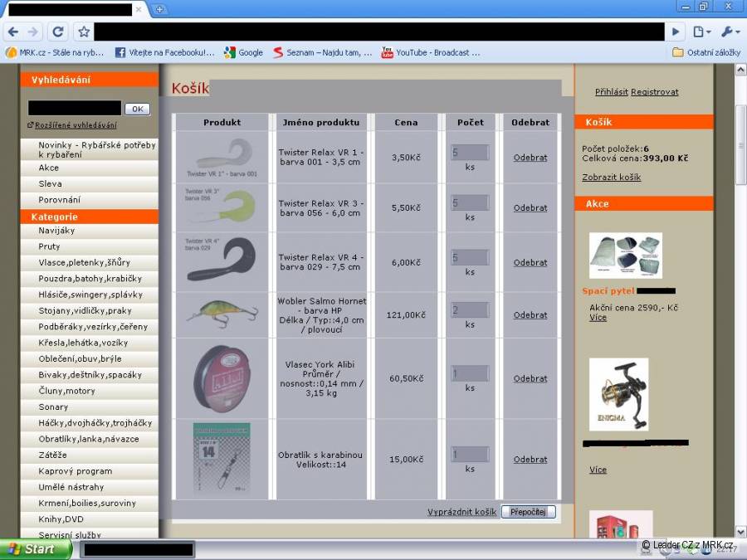Remove Twister Relax VR 1 via Odebrat

530,158
